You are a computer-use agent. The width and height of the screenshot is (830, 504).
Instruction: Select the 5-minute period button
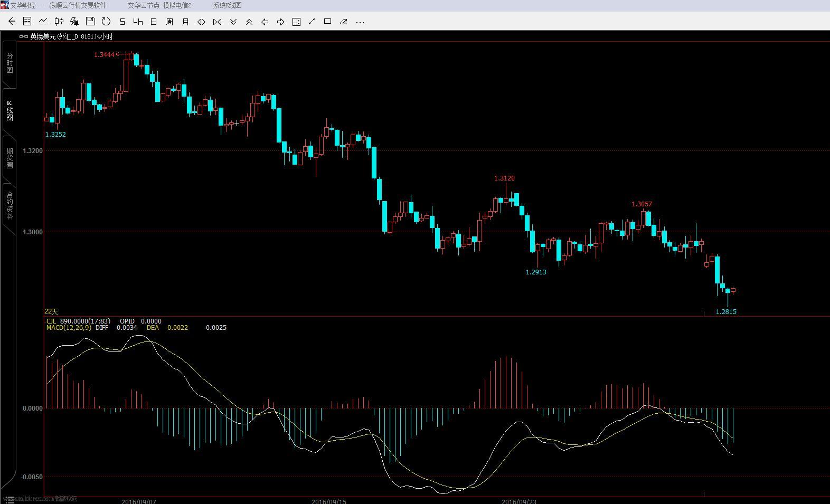122,22
